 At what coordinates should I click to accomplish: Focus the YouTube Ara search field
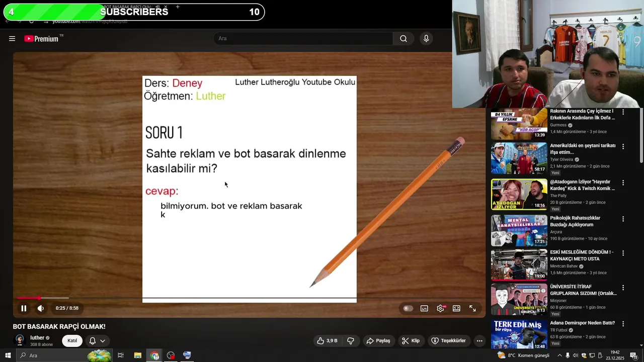tap(303, 39)
